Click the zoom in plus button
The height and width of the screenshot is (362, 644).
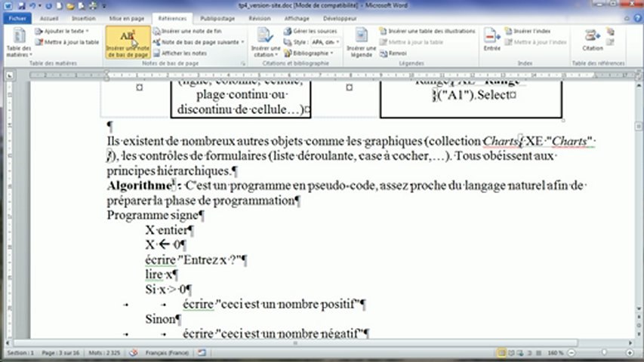pos(630,353)
